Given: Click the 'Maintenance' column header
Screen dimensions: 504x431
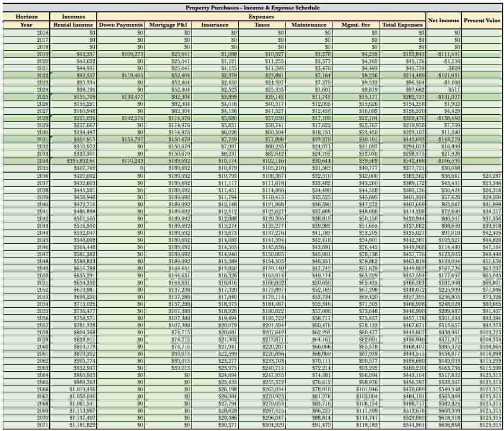Looking at the screenshot, I should point(308,25).
